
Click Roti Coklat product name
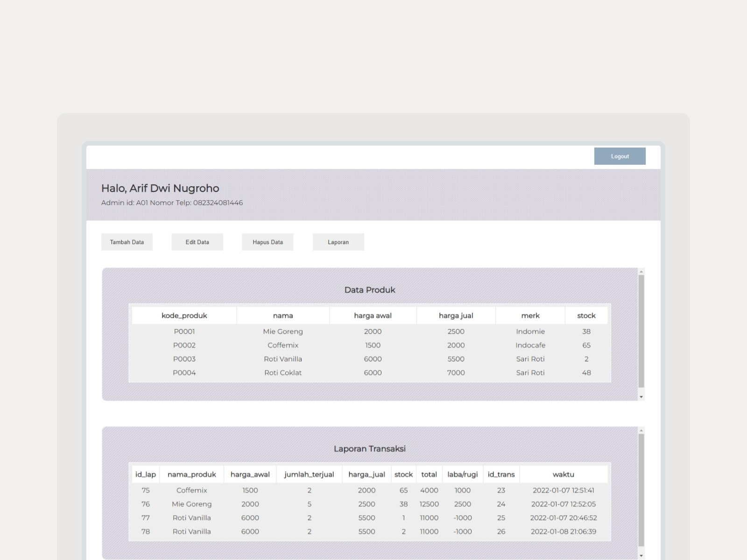283,373
